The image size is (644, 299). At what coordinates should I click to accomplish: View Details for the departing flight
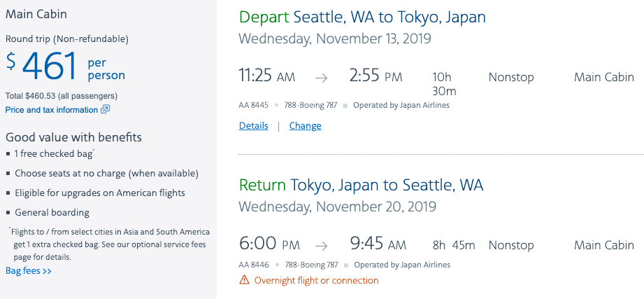[253, 126]
